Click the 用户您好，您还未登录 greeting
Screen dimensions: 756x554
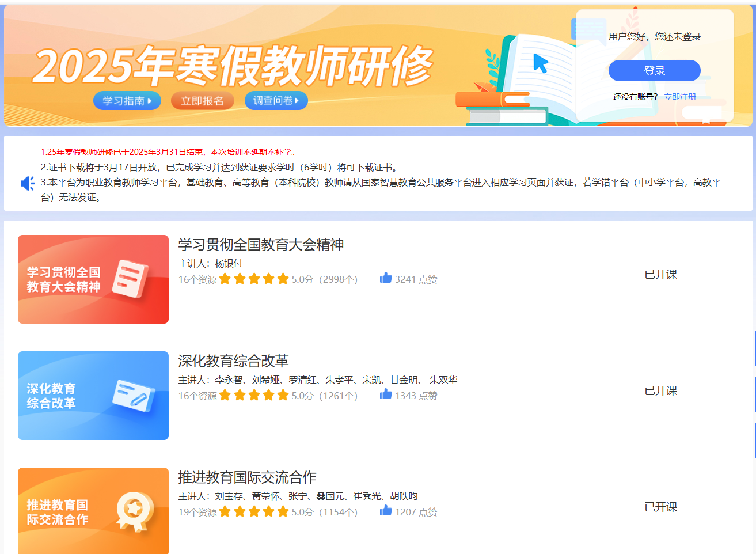click(655, 37)
